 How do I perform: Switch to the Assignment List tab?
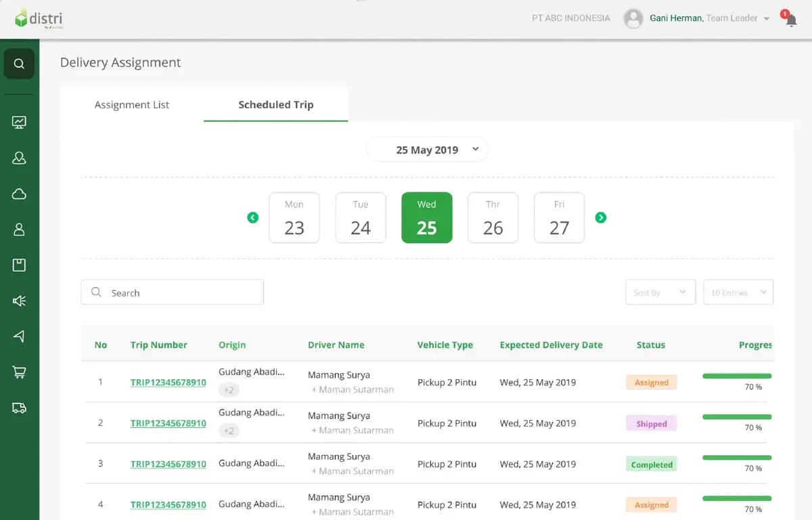(132, 105)
